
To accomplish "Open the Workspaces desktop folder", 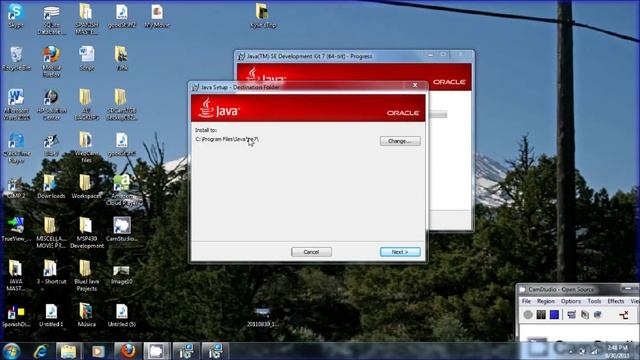I will [86, 187].
